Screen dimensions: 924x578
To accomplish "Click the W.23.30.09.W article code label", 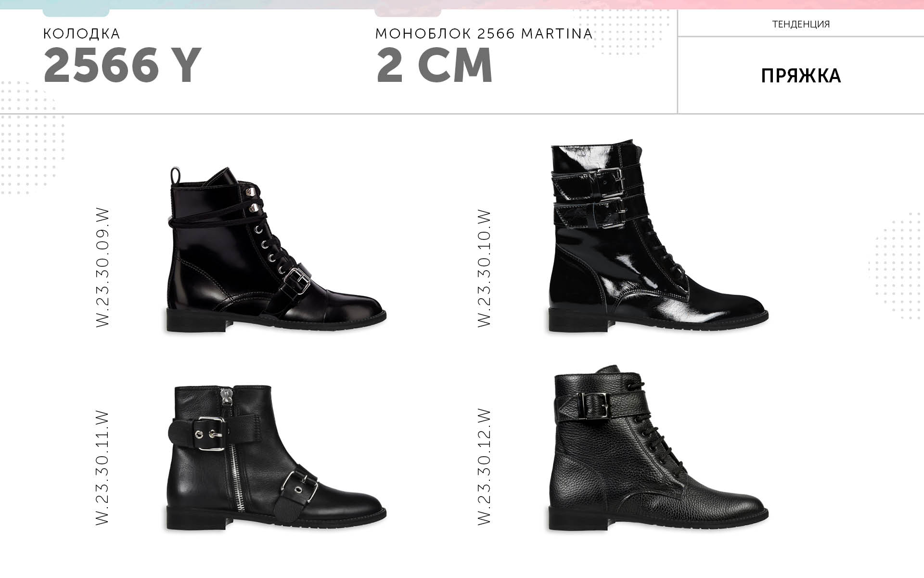I will coord(103,268).
